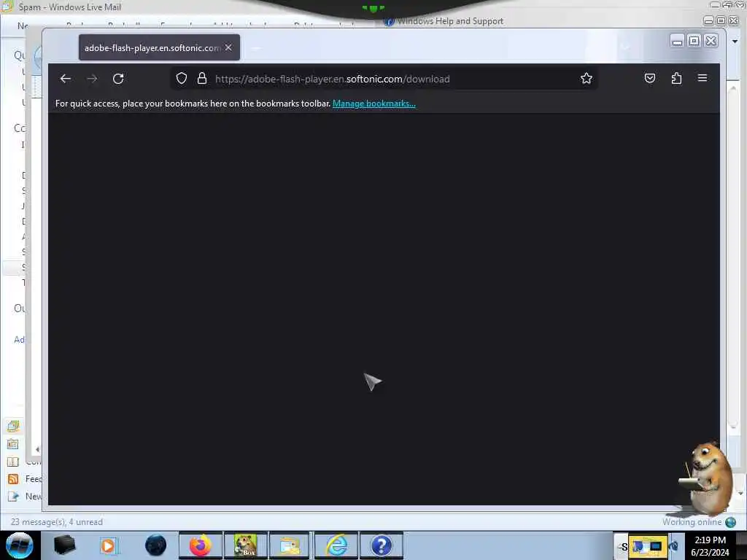This screenshot has width=747, height=560.
Task: Open the Contacts book icon in Windows Live Mail
Action: point(13,462)
